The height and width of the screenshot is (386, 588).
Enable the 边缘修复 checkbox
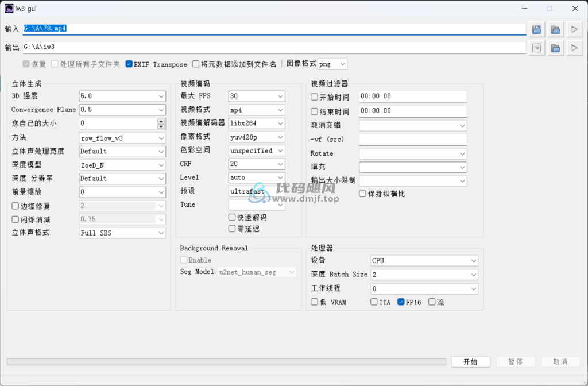click(x=16, y=206)
